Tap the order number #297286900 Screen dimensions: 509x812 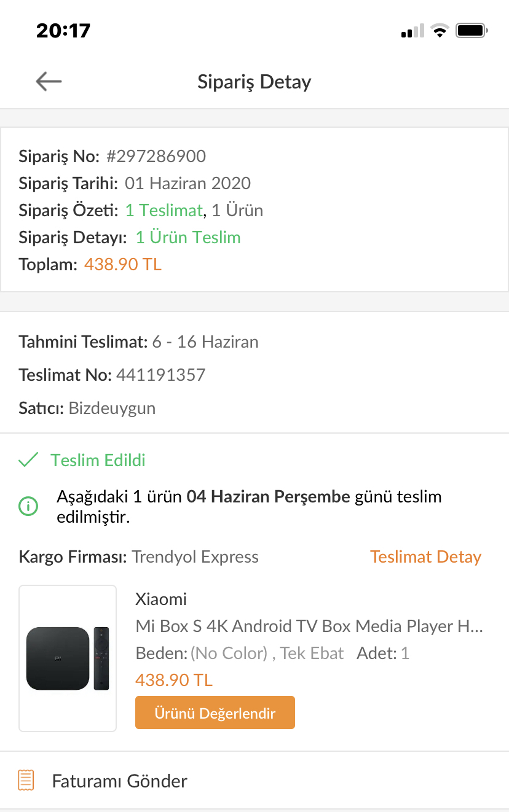point(156,157)
